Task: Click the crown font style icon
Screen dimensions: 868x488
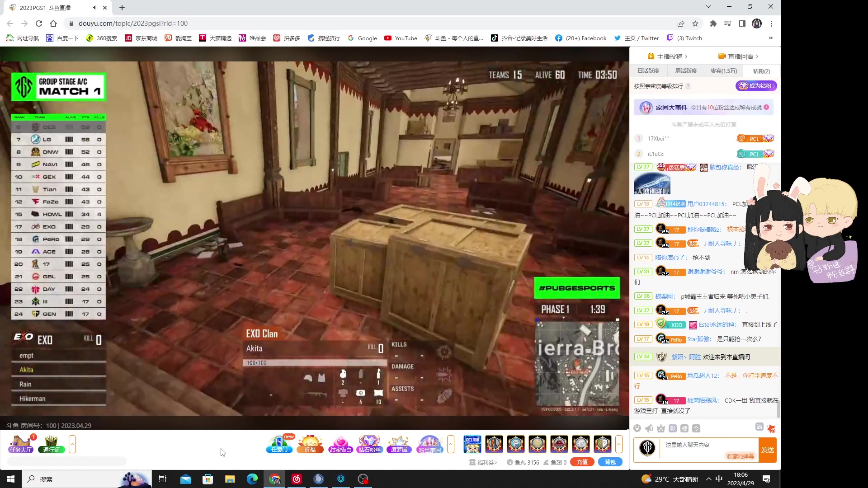Action: (x=661, y=428)
